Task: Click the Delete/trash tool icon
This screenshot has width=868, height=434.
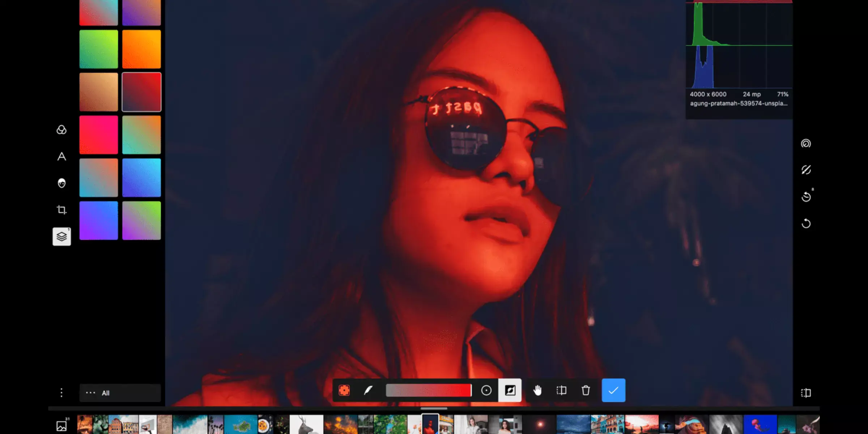Action: point(586,390)
